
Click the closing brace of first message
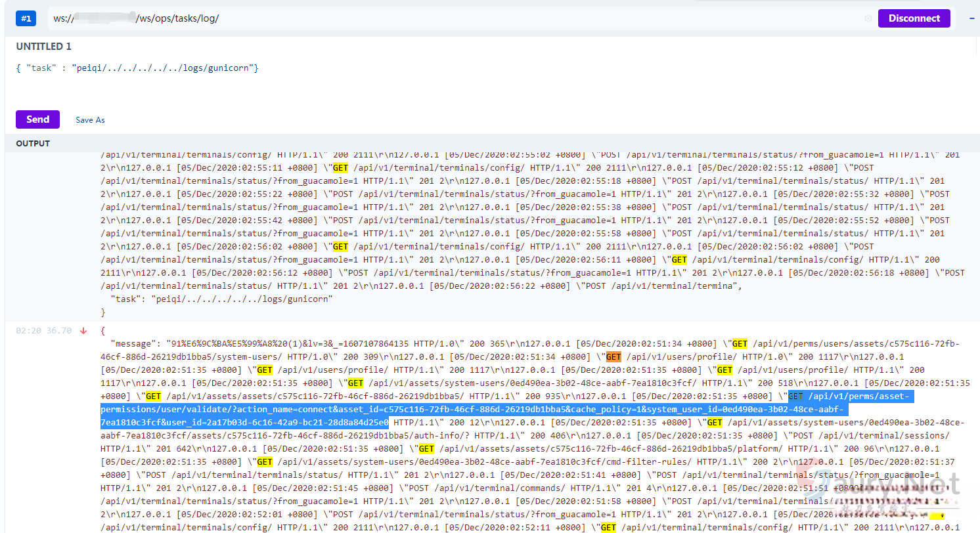(103, 312)
